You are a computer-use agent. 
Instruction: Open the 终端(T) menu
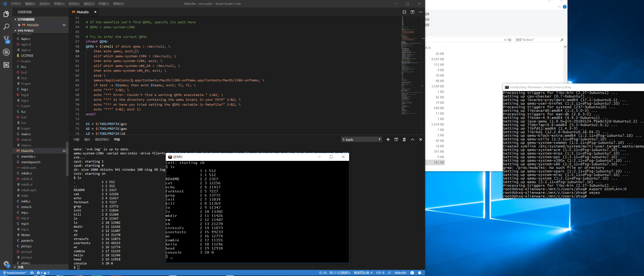(x=104, y=4)
